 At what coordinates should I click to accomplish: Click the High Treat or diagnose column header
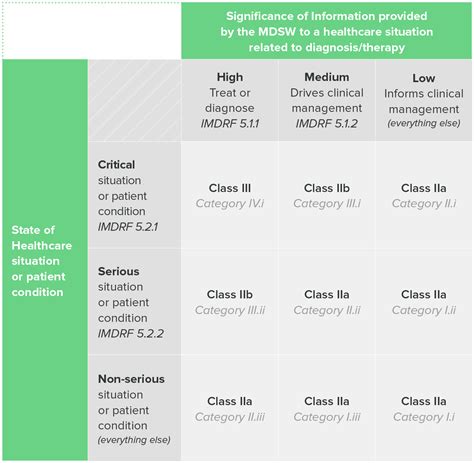pyautogui.click(x=230, y=100)
